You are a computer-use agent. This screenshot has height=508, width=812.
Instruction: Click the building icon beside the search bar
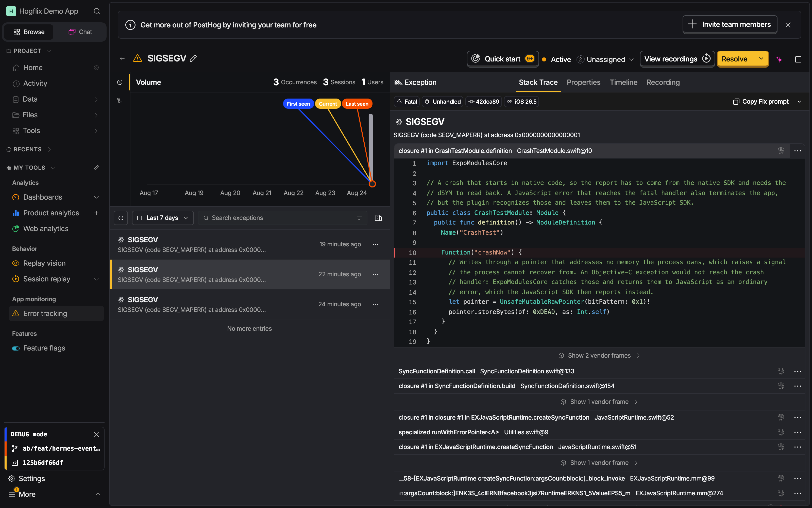[x=379, y=218]
